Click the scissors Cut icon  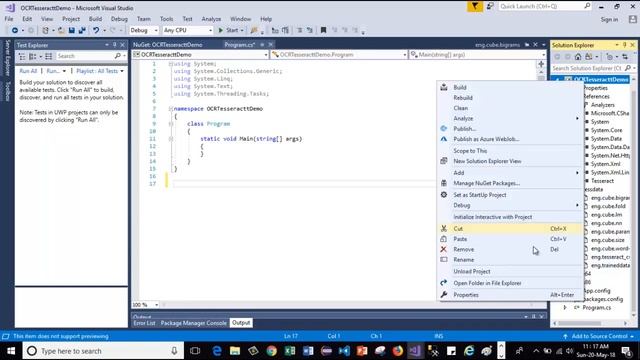[444, 229]
